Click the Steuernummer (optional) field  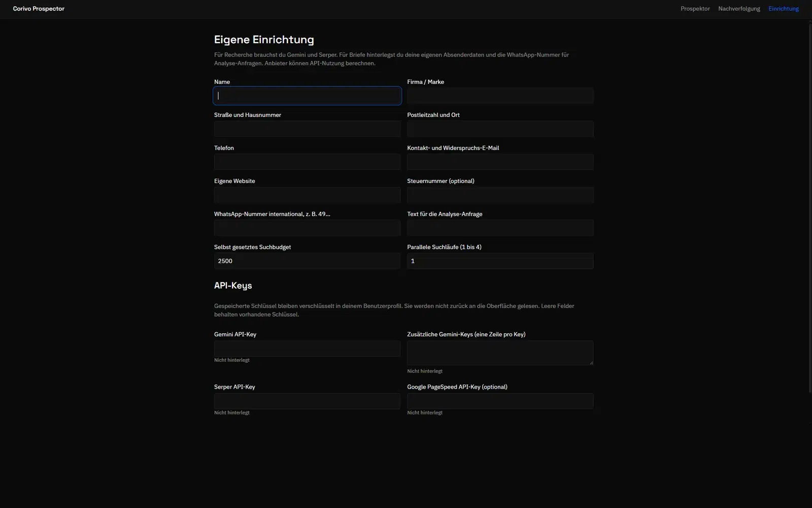click(500, 195)
